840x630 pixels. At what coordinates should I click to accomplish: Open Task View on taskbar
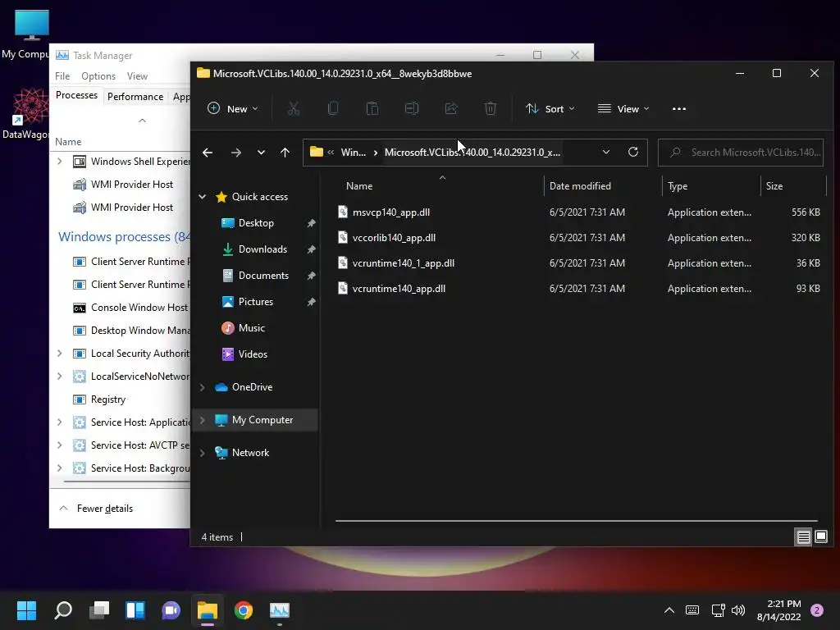tap(99, 610)
